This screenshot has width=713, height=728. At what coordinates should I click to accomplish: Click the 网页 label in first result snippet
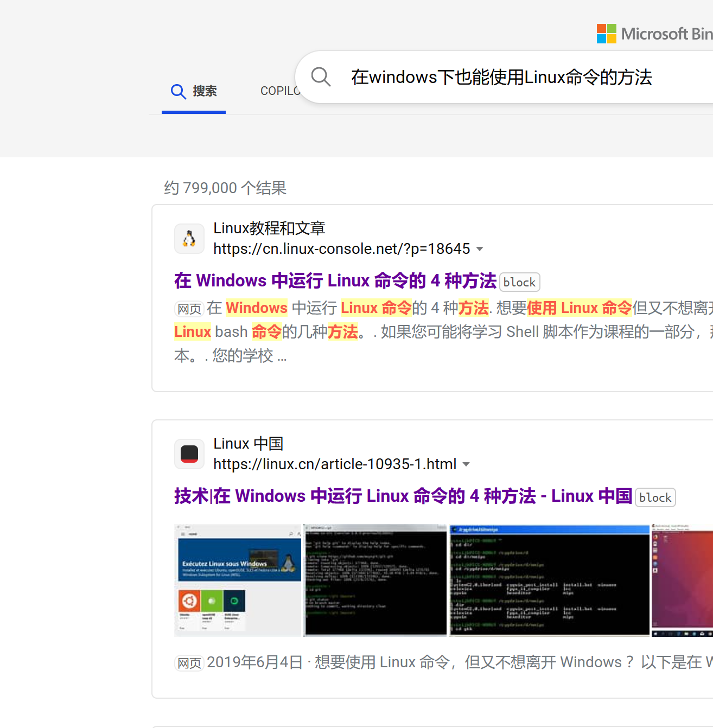click(189, 309)
